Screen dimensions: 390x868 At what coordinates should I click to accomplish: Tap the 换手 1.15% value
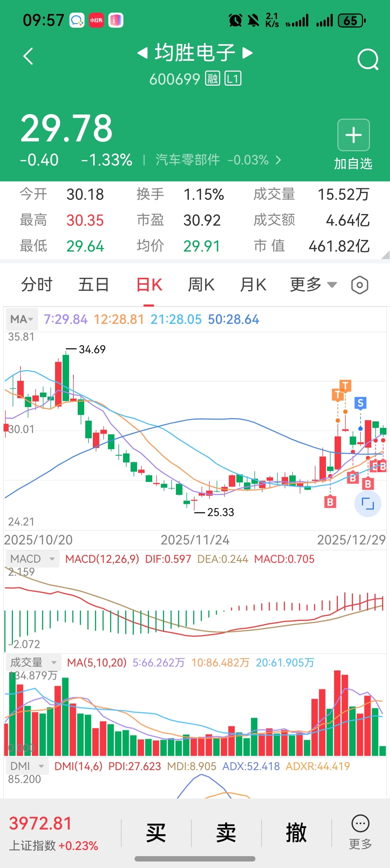coord(204,194)
